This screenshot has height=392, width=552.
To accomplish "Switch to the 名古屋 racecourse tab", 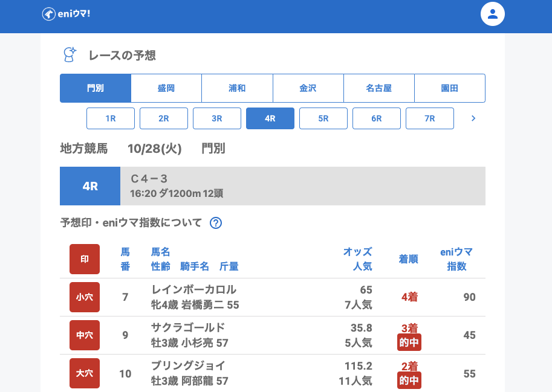I will 378,88.
